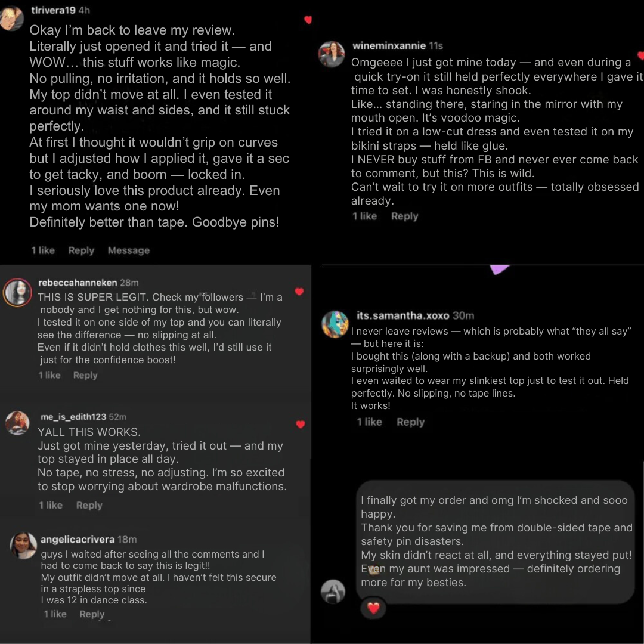View rebeccahanneken's story-ringed avatar
Image resolution: width=644 pixels, height=644 pixels.
click(x=17, y=293)
